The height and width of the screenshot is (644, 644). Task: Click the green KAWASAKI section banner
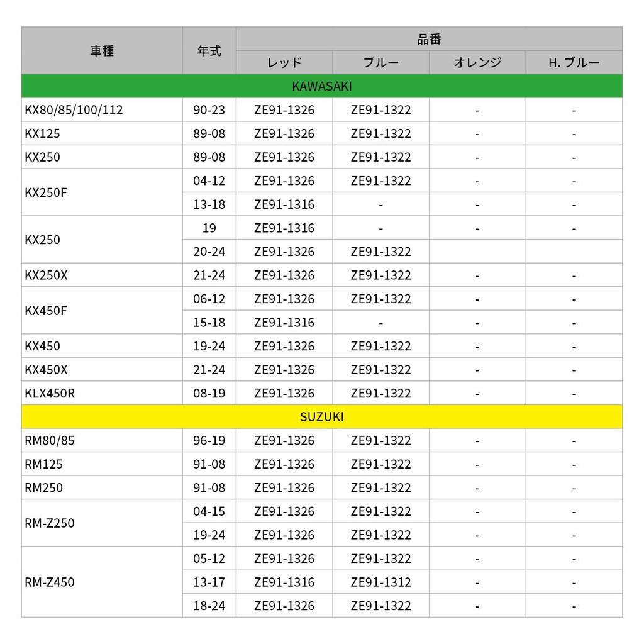click(322, 86)
